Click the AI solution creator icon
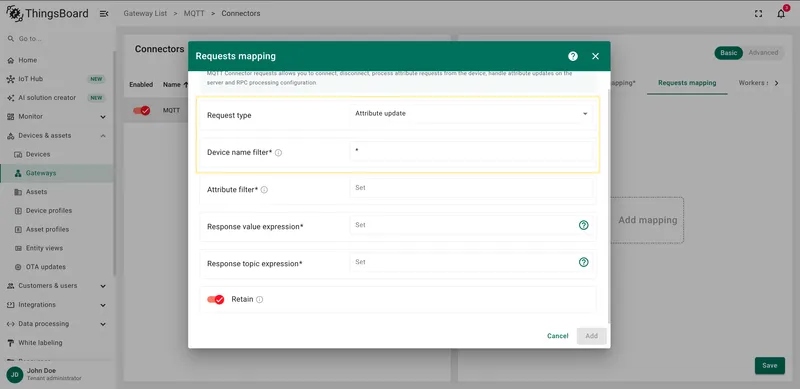 [11, 98]
